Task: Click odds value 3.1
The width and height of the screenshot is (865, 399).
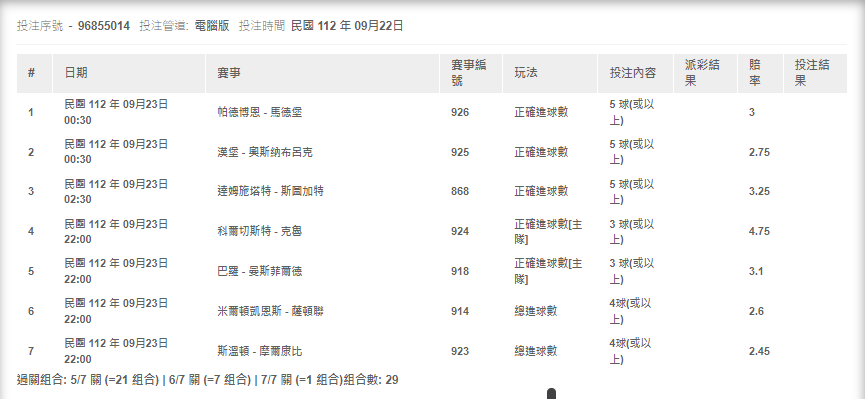Action: (756, 272)
